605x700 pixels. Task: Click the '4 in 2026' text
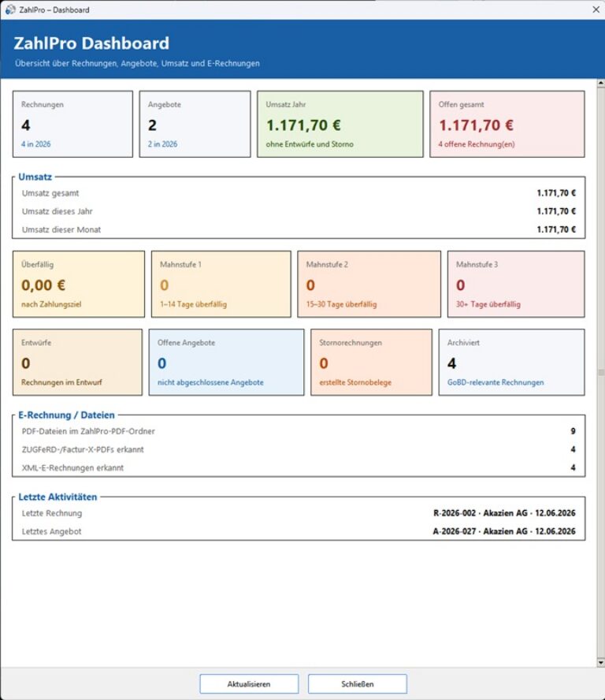[x=35, y=144]
